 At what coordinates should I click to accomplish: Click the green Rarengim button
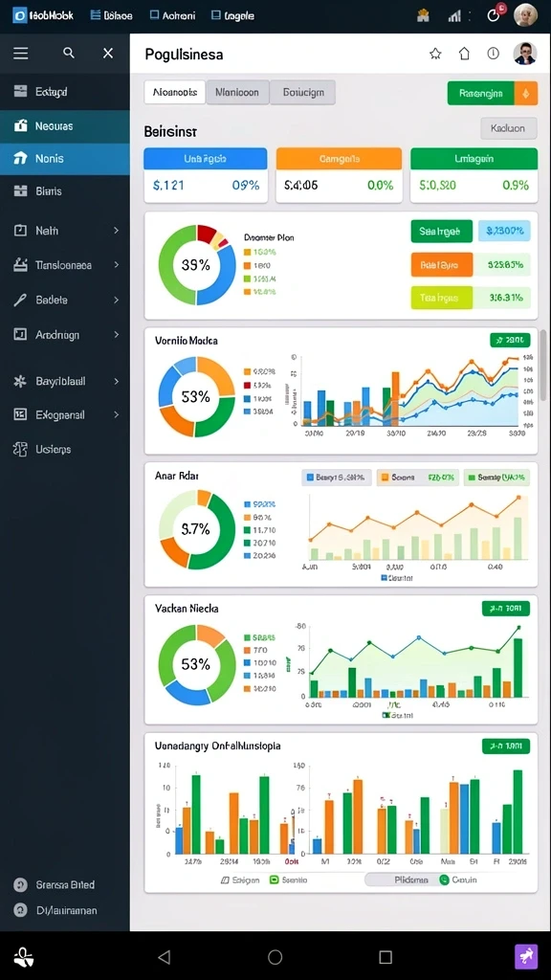click(481, 94)
